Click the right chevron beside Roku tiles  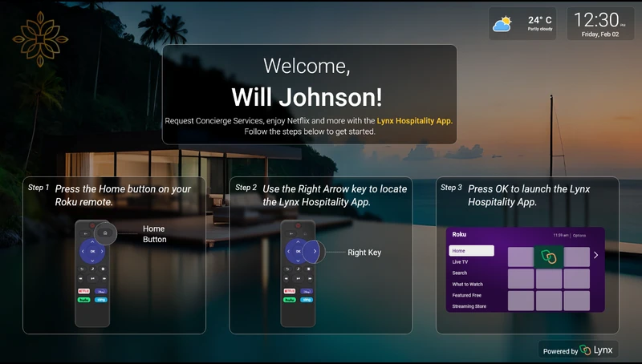pos(595,255)
